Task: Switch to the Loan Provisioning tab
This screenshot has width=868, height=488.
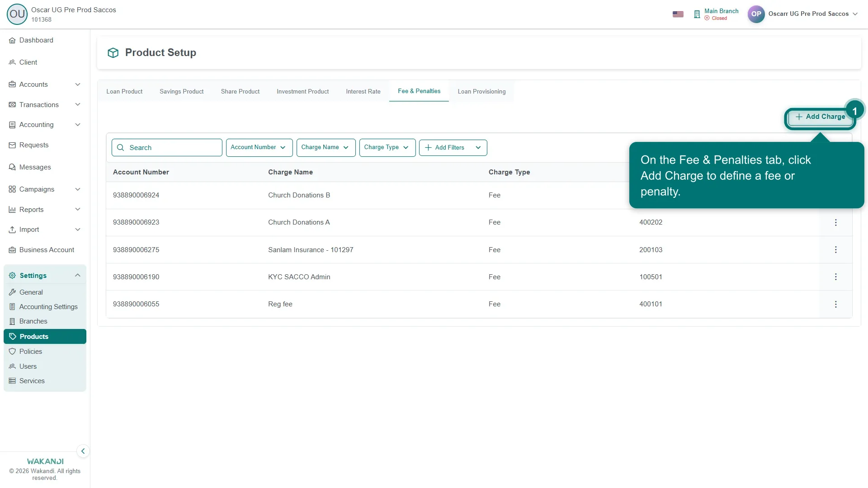Action: [x=481, y=92]
